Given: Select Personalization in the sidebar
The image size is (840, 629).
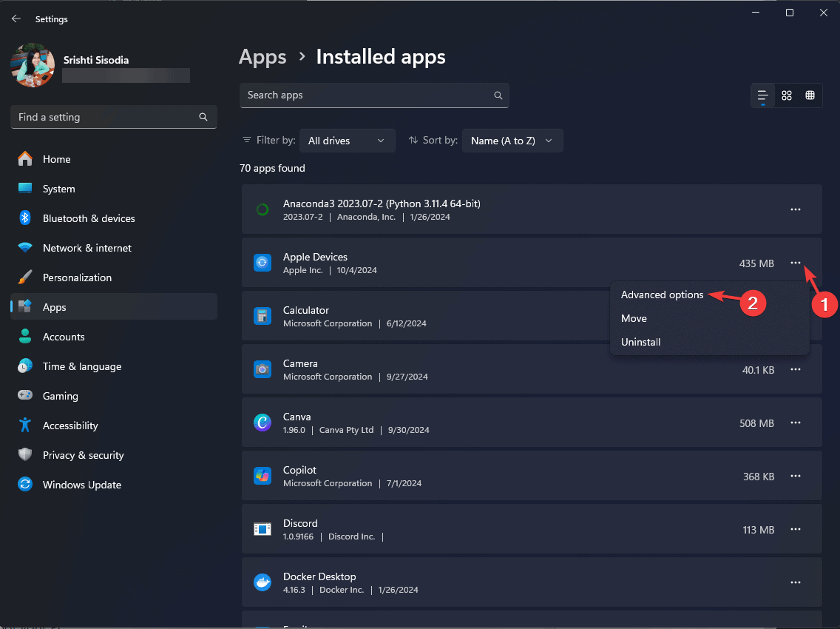Looking at the screenshot, I should click(114, 277).
